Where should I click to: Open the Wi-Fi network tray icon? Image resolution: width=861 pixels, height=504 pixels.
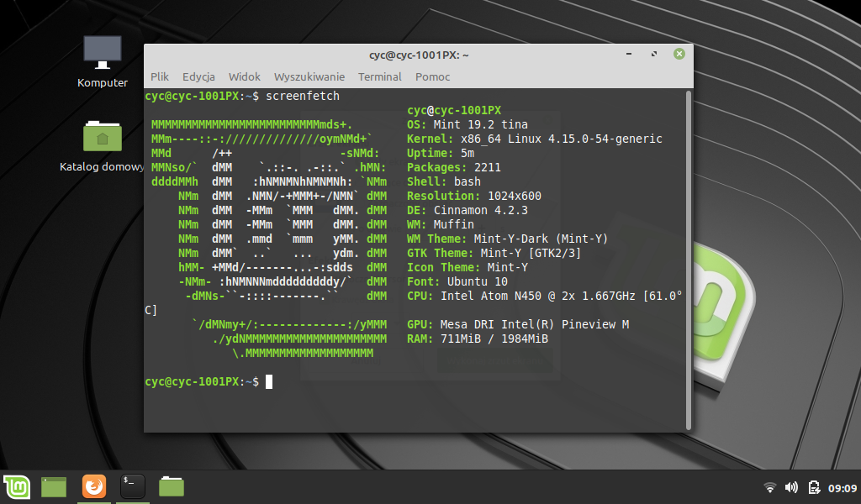point(769,487)
